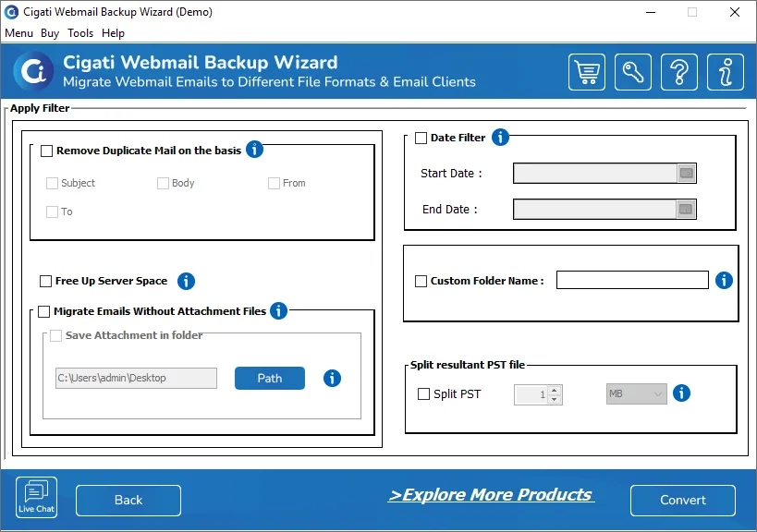Image resolution: width=757 pixels, height=532 pixels.
Task: Tick the Subject checkbox
Action: pos(52,183)
